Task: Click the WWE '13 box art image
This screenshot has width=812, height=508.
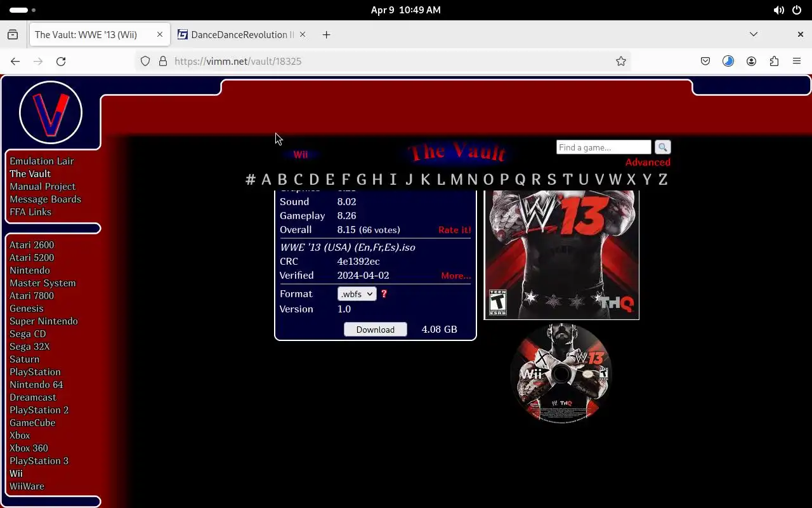Action: click(x=561, y=255)
